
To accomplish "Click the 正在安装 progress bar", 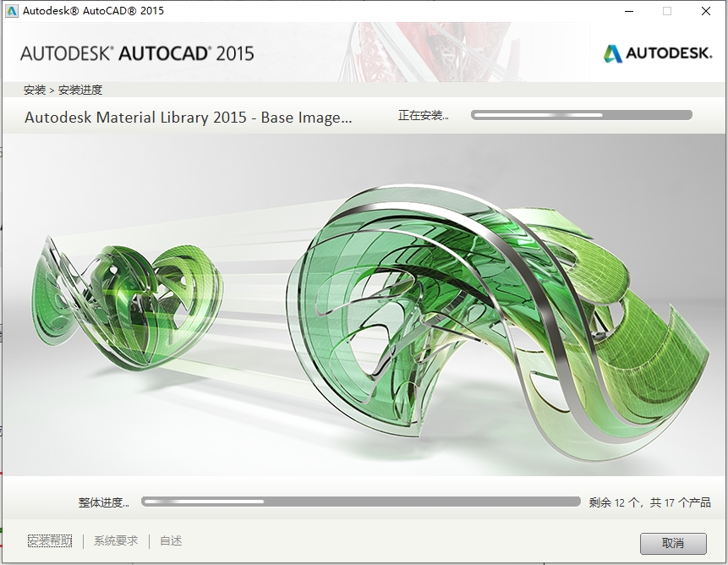I will click(582, 113).
